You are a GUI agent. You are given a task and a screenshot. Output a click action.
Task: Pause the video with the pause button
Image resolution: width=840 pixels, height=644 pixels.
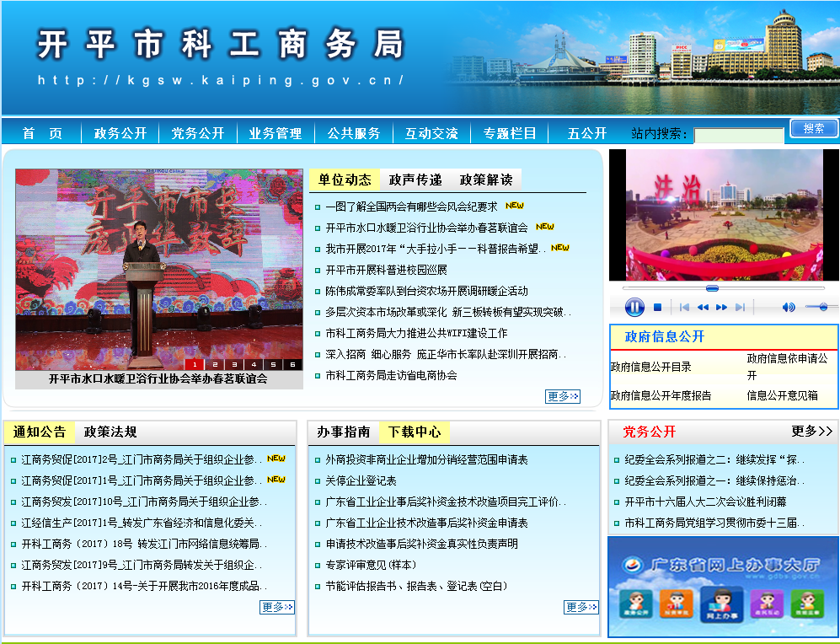click(634, 307)
